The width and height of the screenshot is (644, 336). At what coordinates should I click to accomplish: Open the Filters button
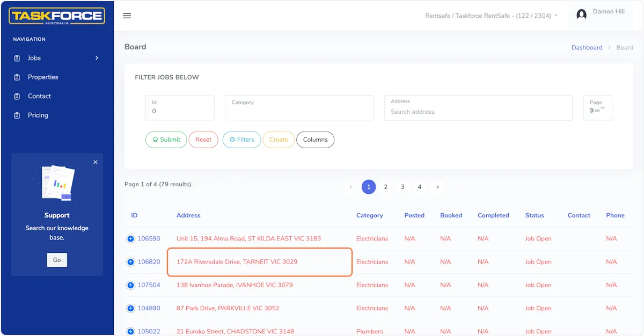click(241, 140)
